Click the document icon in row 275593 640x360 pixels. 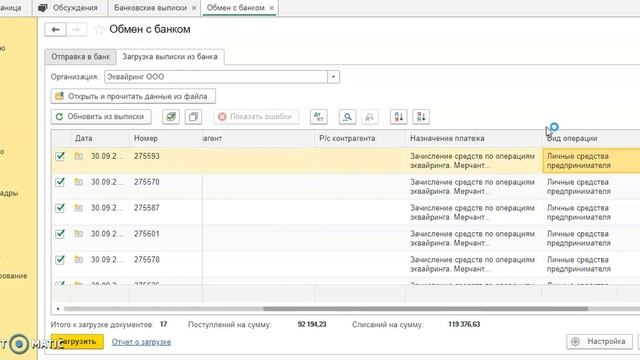[x=78, y=156]
